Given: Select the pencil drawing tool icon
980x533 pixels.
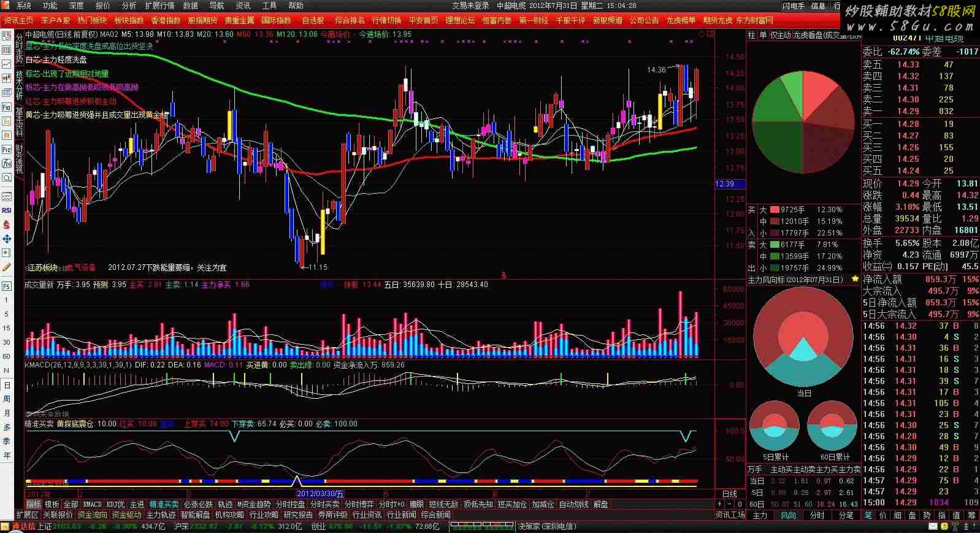Looking at the screenshot, I should click(7, 267).
